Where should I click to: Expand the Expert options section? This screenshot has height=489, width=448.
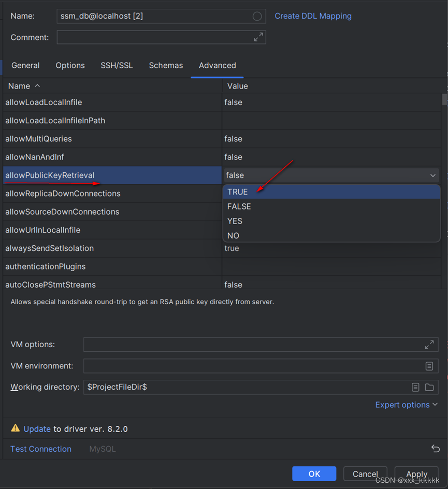pyautogui.click(x=406, y=405)
